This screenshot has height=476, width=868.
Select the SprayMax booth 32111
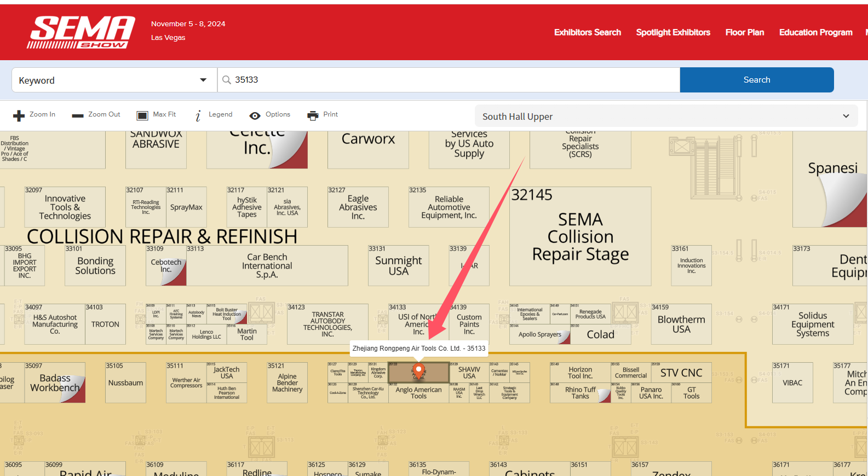(x=186, y=207)
